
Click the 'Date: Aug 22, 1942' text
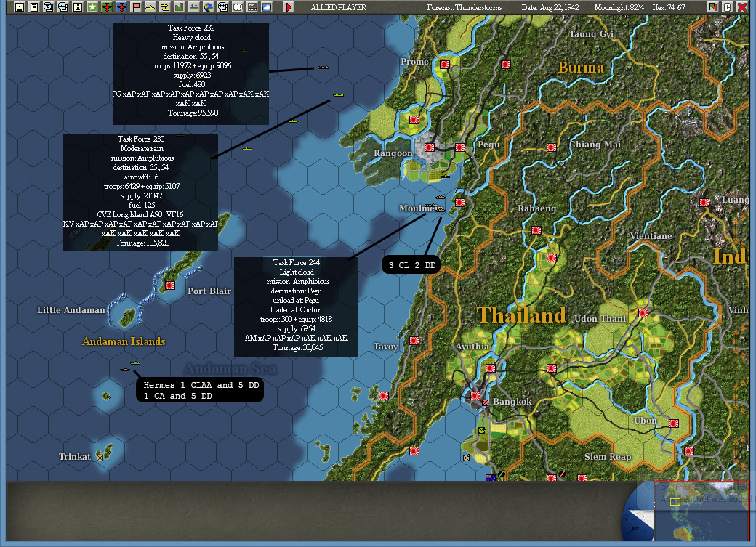click(550, 7)
